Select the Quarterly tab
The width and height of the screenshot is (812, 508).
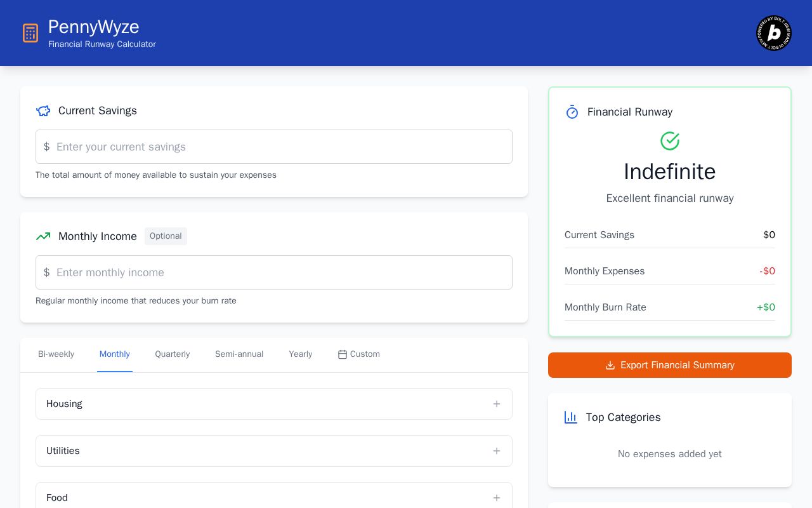tap(173, 354)
